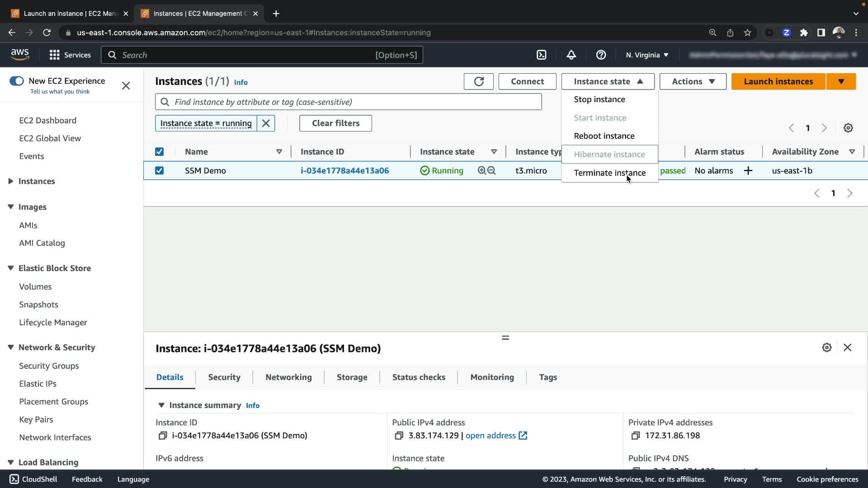868x488 pixels.
Task: Toggle the New EC2 Experience switch
Action: tap(17, 81)
